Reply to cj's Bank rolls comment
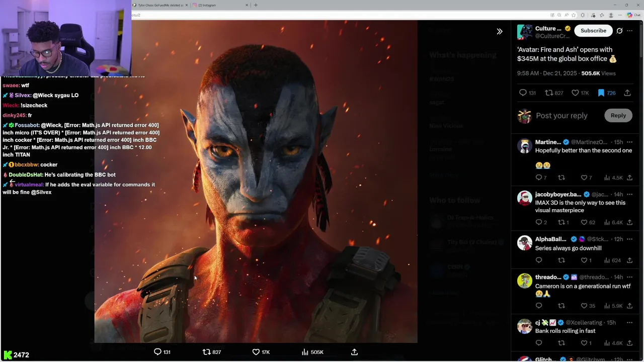Screen dimensions: 644x362 click(x=539, y=343)
